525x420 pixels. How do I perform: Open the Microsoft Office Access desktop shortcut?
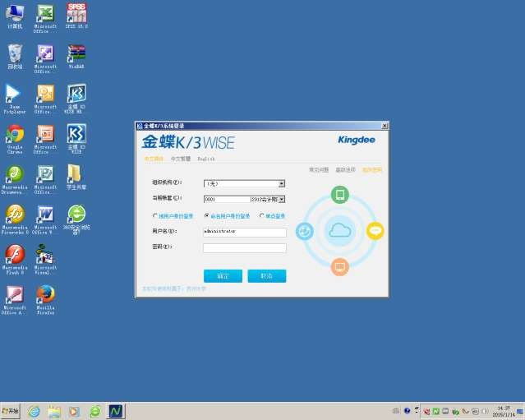pos(14,300)
